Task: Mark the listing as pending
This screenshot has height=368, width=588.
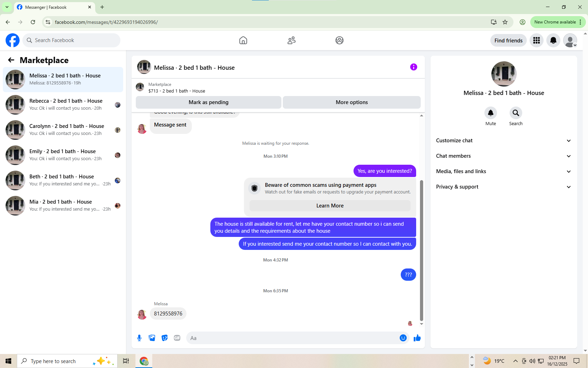Action: pyautogui.click(x=209, y=102)
